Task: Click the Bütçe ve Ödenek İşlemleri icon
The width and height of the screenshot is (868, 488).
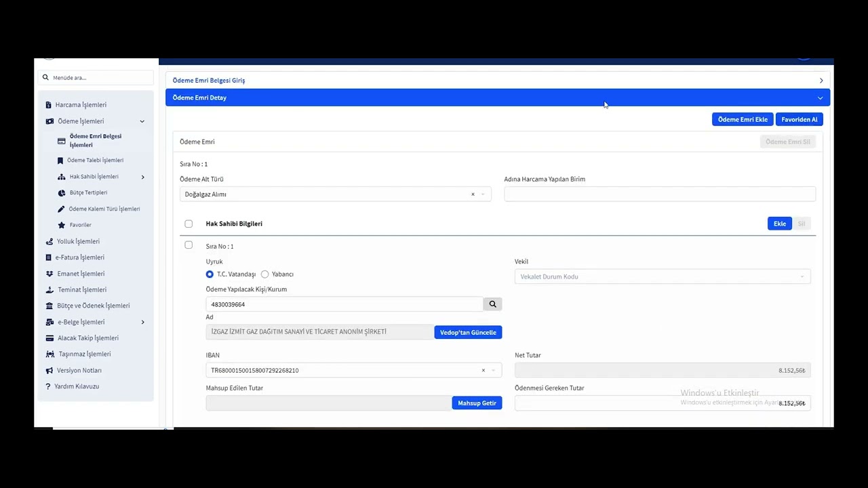Action: (50, 306)
